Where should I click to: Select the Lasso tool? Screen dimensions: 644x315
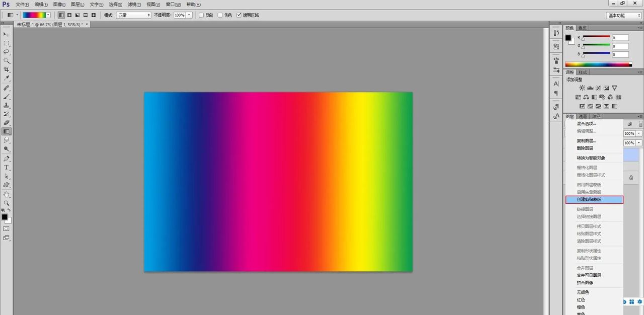tap(7, 52)
